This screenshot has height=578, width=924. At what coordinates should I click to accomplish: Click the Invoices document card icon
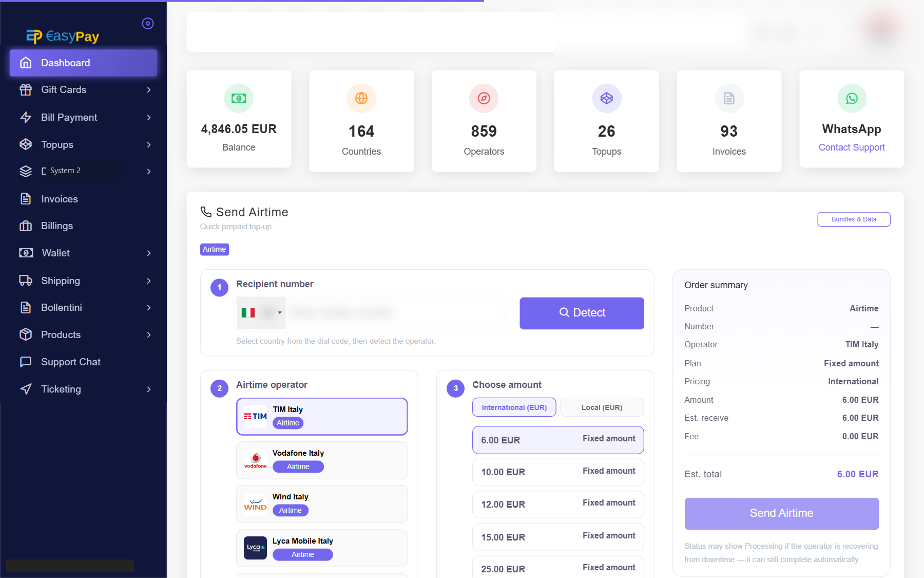(729, 98)
